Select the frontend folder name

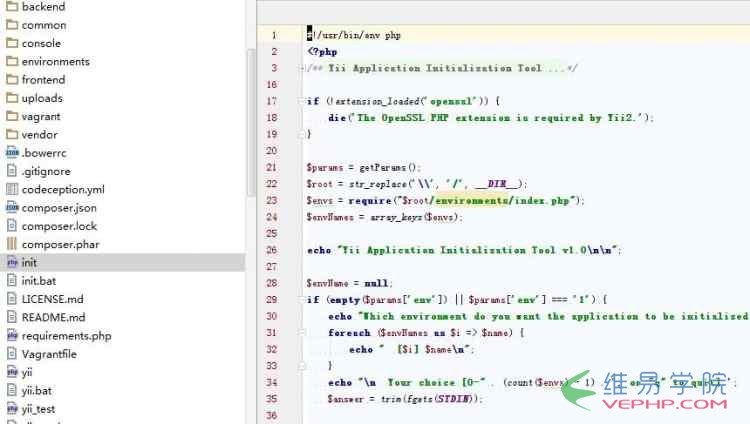click(44, 79)
